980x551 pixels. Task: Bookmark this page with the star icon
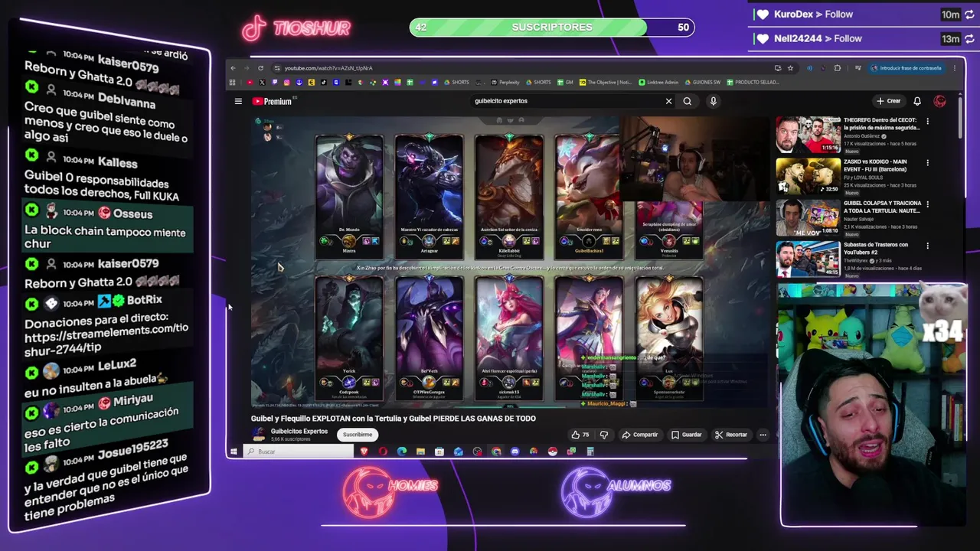pos(791,68)
